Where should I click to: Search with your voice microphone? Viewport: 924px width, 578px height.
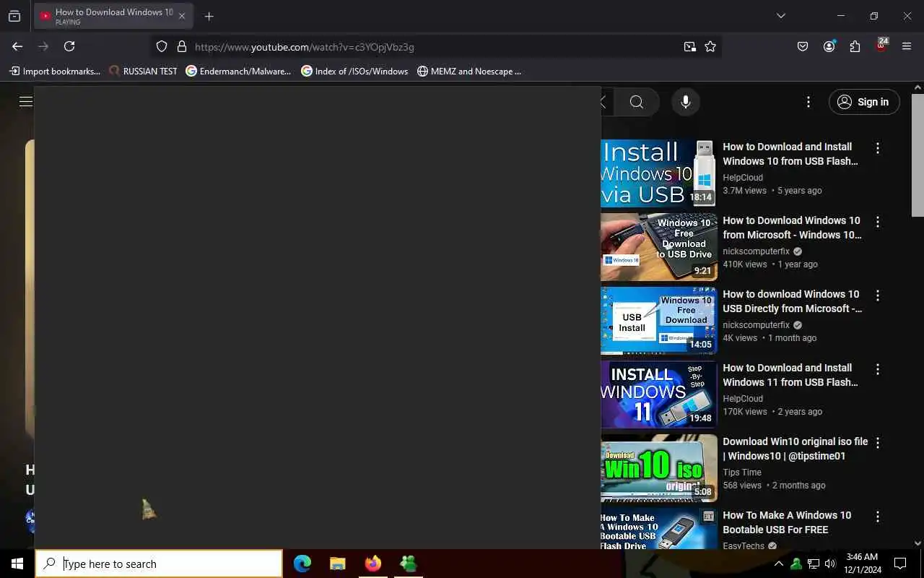tap(686, 102)
